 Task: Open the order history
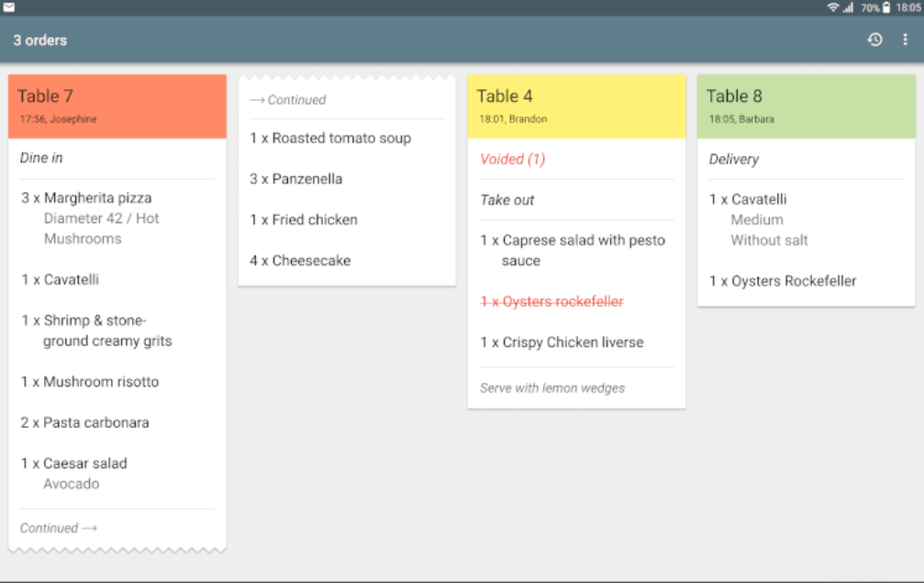click(874, 39)
